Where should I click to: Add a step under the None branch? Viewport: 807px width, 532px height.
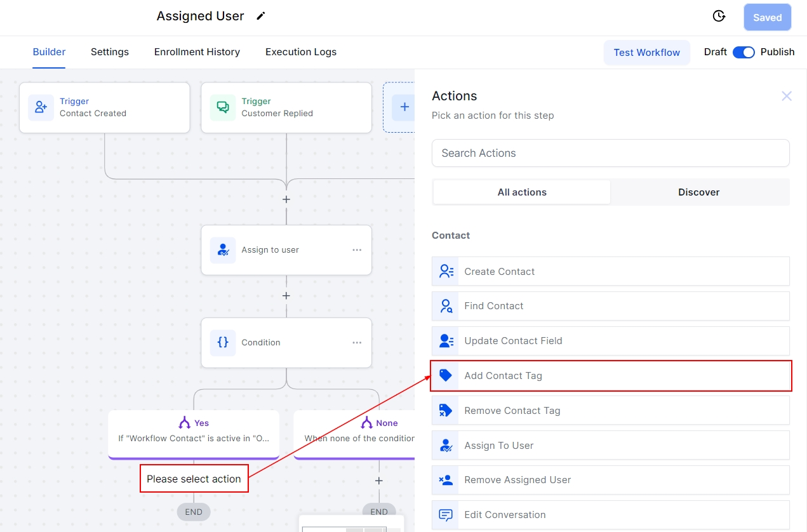(379, 481)
